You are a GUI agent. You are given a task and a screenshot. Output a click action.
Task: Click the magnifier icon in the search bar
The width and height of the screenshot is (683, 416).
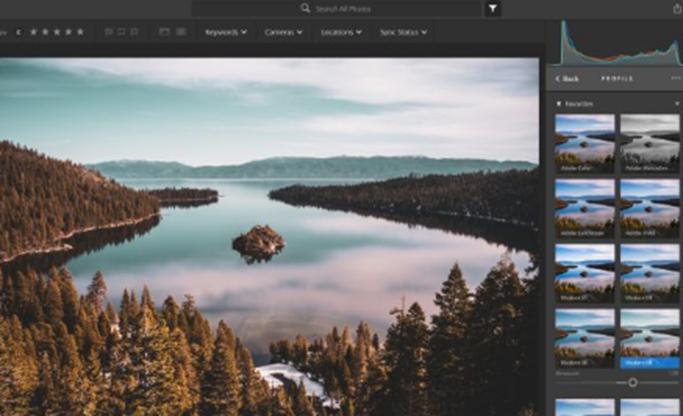pos(305,8)
